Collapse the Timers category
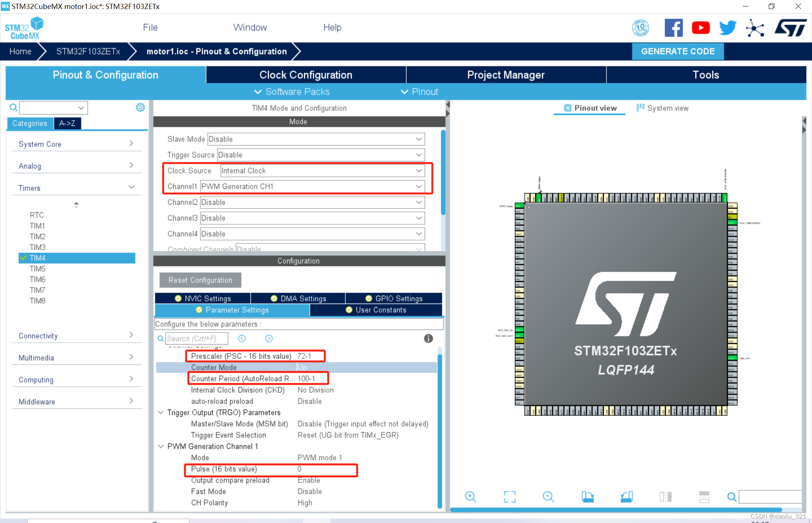The image size is (812, 523). [131, 187]
